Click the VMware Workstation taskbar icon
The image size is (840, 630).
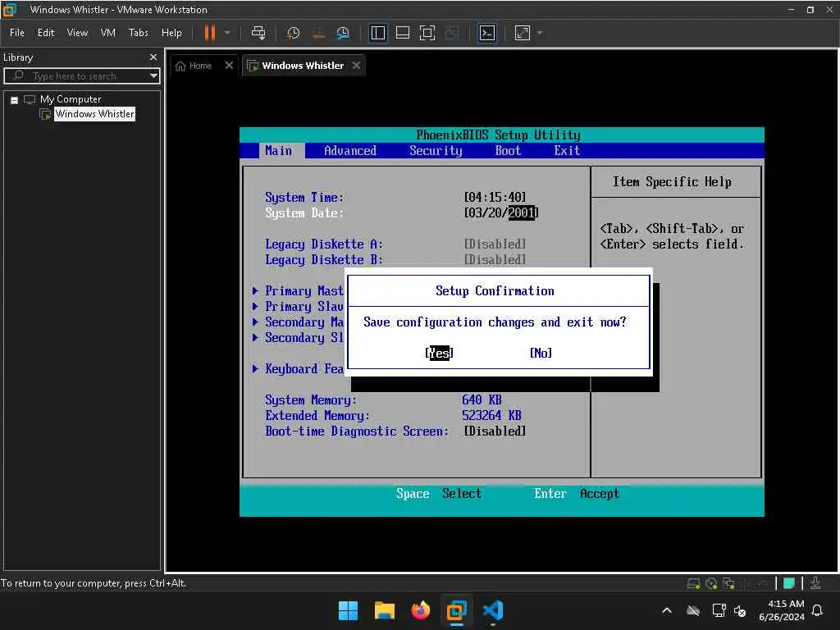coord(456,610)
